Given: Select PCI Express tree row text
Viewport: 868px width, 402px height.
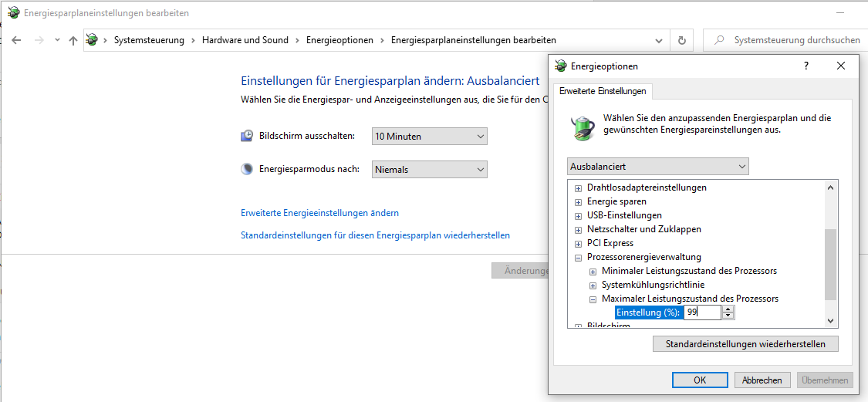Looking at the screenshot, I should (x=610, y=243).
